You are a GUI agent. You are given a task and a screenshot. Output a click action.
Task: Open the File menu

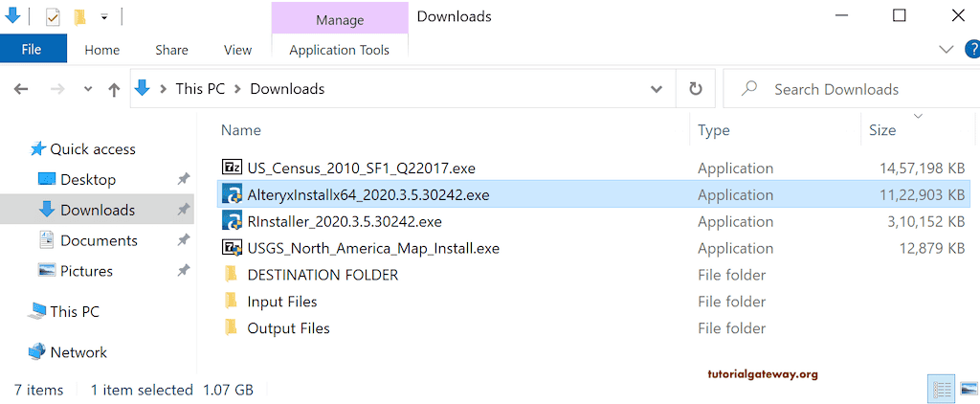tap(32, 50)
